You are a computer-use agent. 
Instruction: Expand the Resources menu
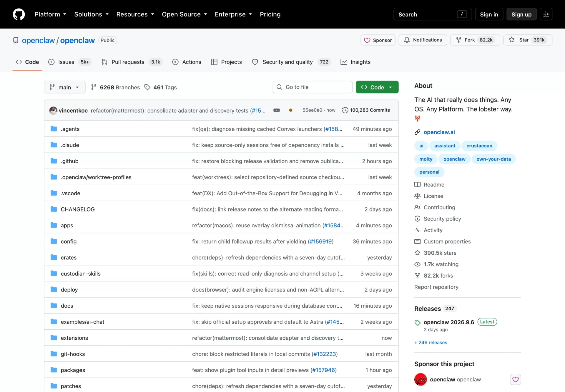135,14
